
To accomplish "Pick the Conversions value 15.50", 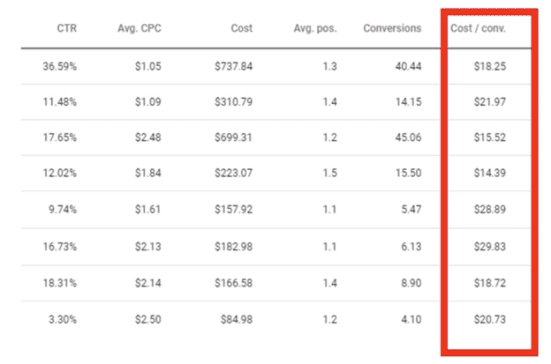I will coord(408,173).
